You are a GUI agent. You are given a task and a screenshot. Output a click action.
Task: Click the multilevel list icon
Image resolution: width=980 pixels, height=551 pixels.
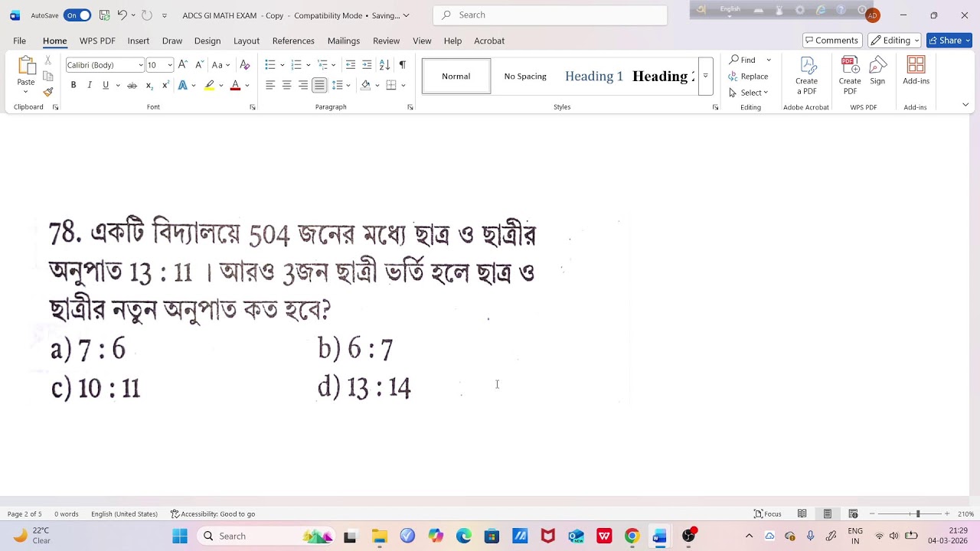[322, 65]
